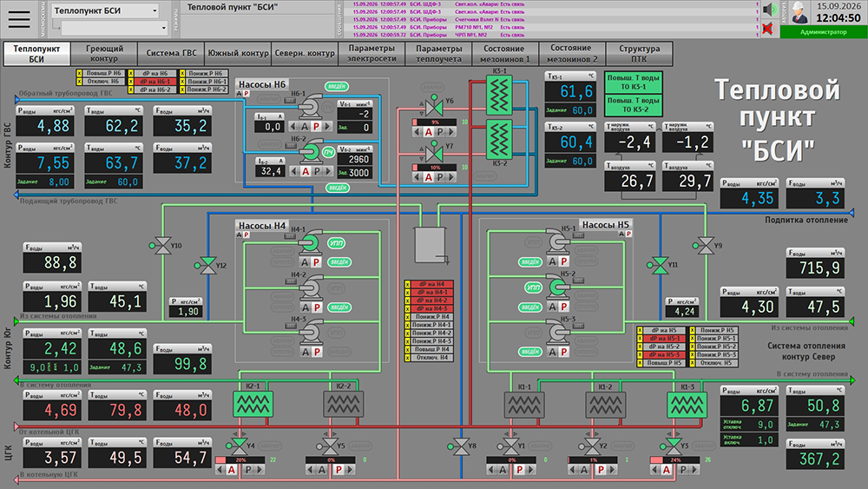868x489 pixels.
Task: Open Южный контур tab
Action: coord(238,54)
